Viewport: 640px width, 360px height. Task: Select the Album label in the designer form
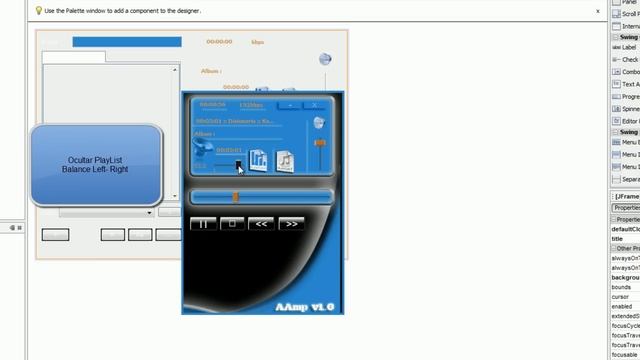pos(211,71)
